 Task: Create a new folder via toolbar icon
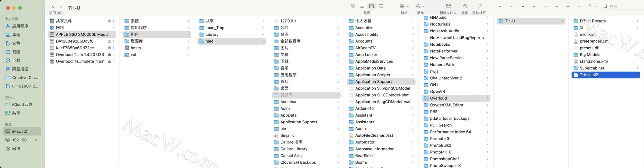448,6
